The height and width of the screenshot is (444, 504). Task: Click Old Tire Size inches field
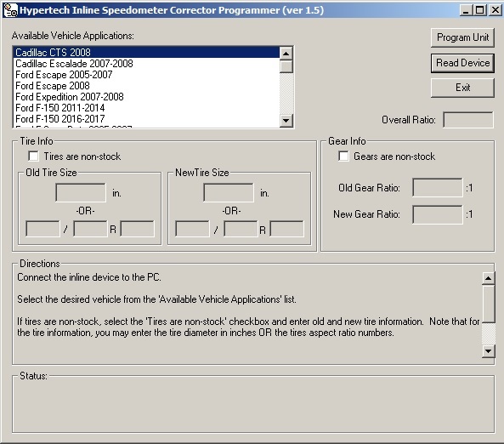[x=81, y=192]
